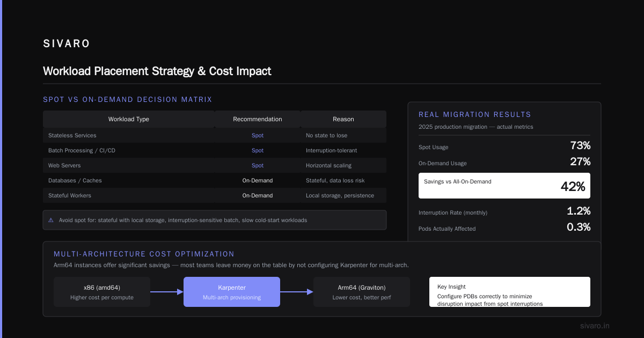
Task: Click 'On-Demand' in the Stateful Workers row
Action: 258,195
